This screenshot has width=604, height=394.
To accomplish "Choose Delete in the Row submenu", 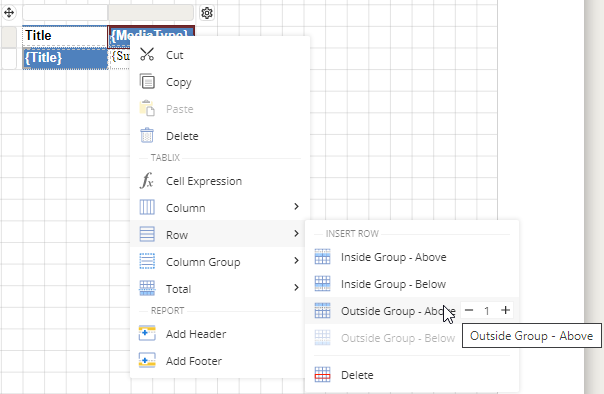I will (x=357, y=375).
